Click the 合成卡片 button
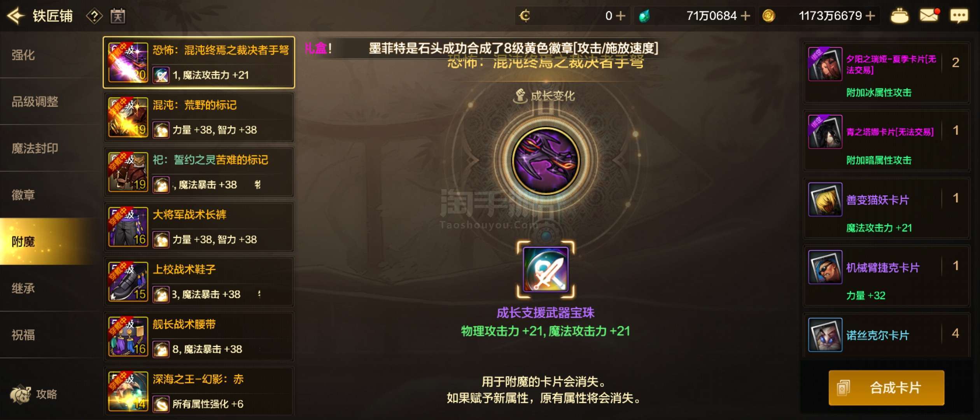The width and height of the screenshot is (980, 420). point(886,388)
